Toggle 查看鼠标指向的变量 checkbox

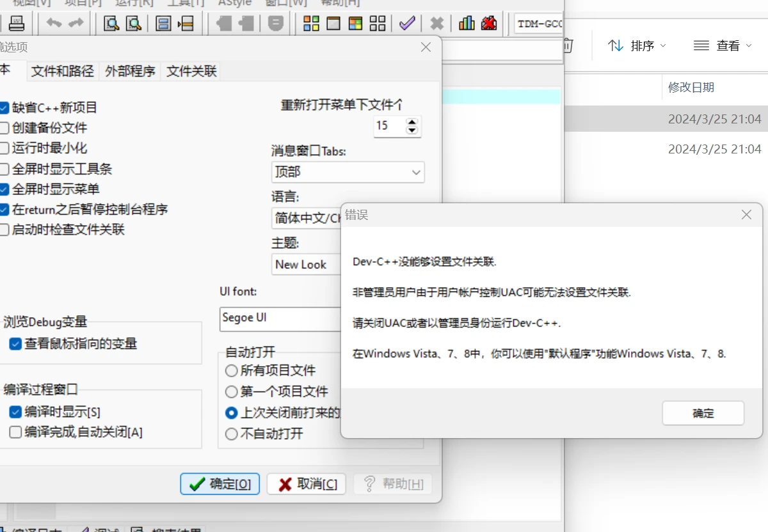point(16,344)
